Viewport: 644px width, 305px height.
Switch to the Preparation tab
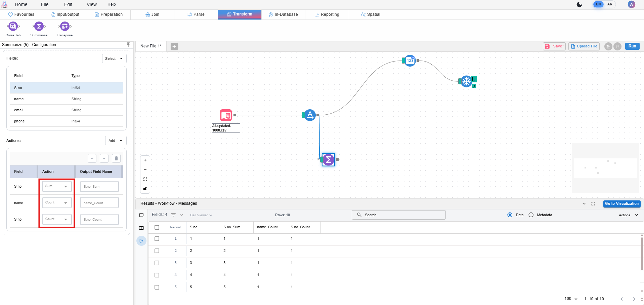[109, 14]
